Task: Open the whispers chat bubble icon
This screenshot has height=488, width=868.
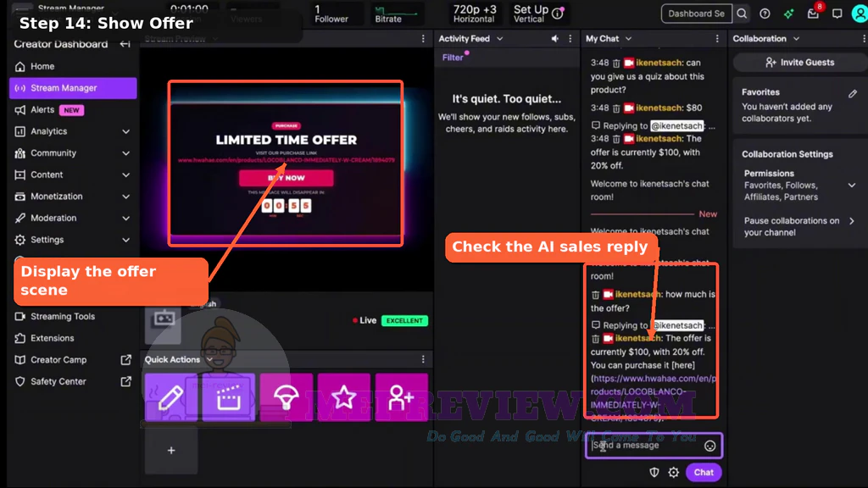Action: tap(837, 14)
